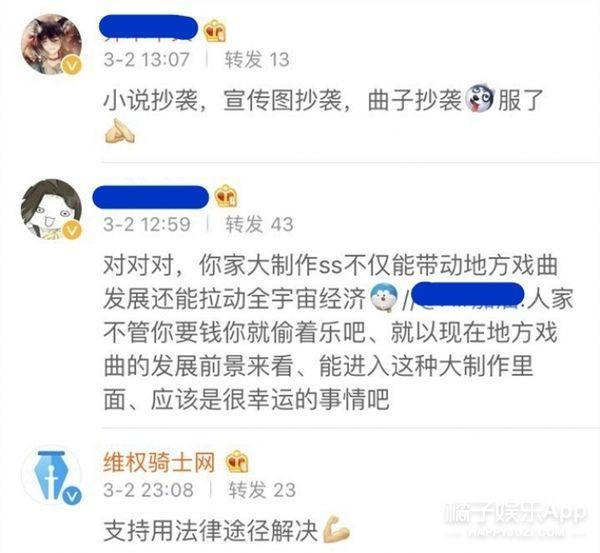
Task: Open the redacted first commenter username
Action: click(148, 27)
